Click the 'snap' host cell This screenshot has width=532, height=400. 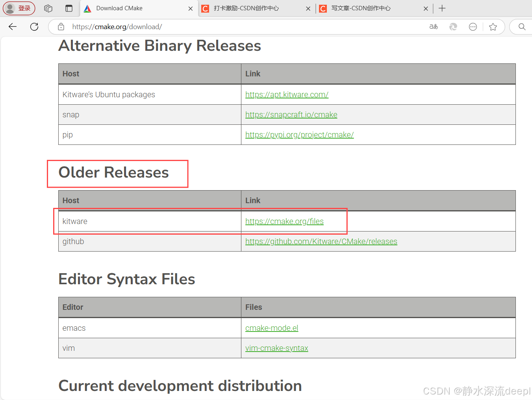click(150, 115)
